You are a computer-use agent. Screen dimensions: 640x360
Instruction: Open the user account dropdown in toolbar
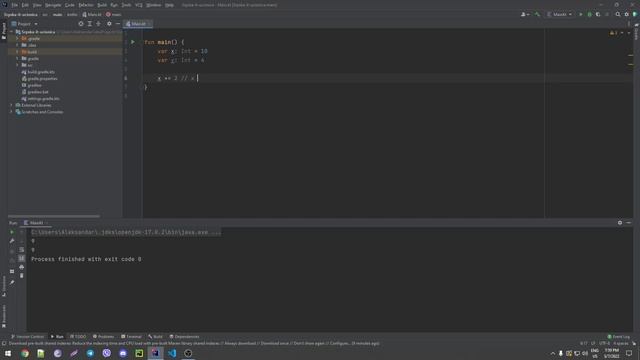(525, 14)
